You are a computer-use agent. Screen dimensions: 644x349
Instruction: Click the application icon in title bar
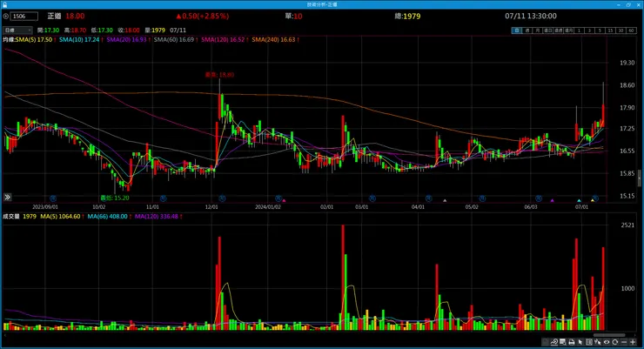[x=4, y=4]
